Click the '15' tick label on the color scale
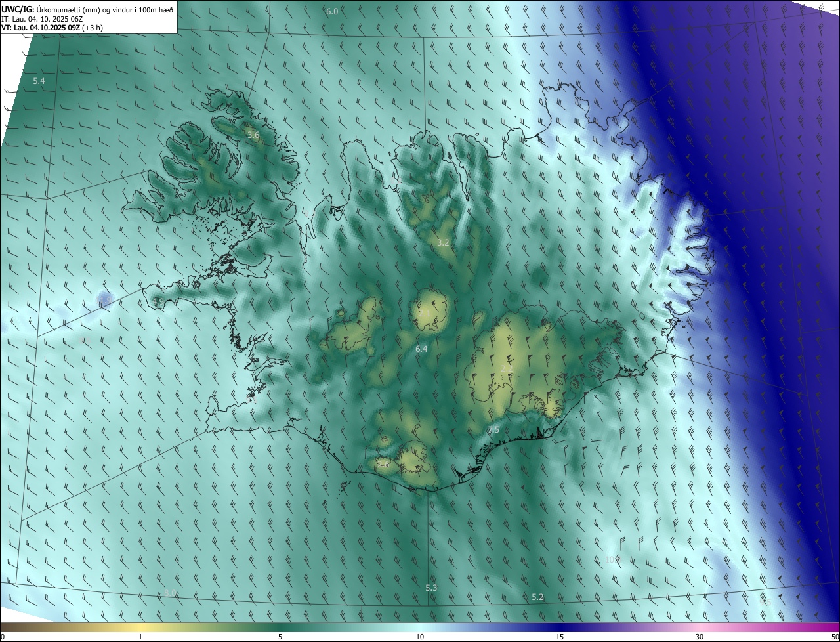The height and width of the screenshot is (642, 840). point(560,637)
